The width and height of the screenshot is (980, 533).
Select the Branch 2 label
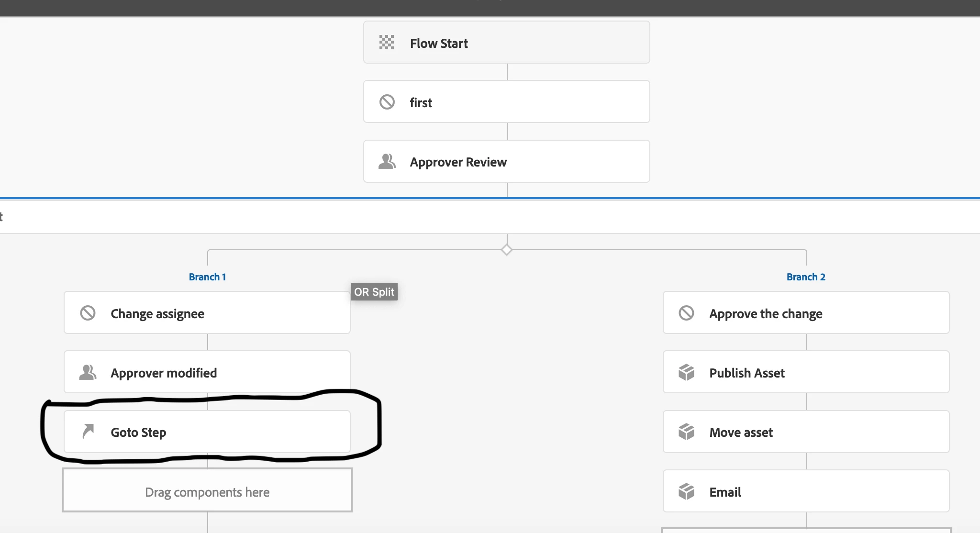point(806,277)
